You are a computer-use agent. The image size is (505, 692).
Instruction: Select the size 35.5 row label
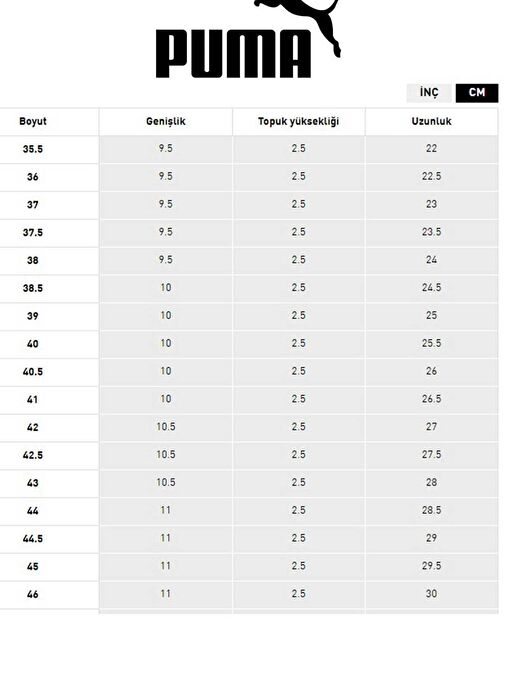click(x=33, y=149)
